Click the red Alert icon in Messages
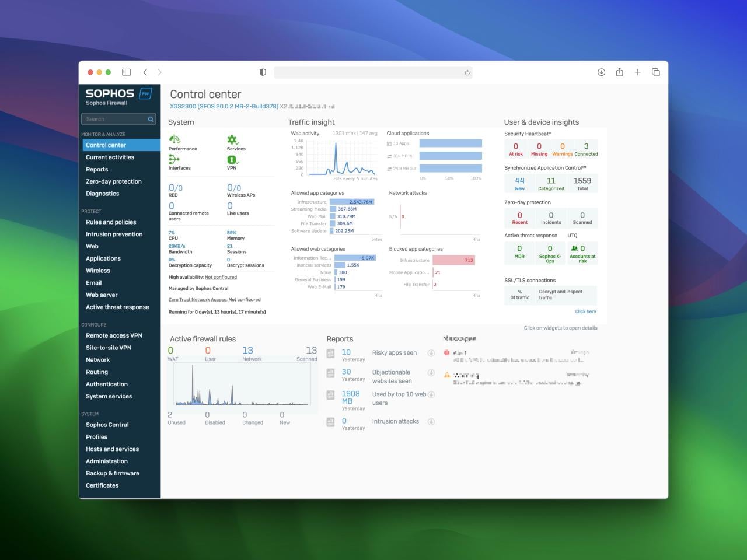The height and width of the screenshot is (560, 747). 447,352
